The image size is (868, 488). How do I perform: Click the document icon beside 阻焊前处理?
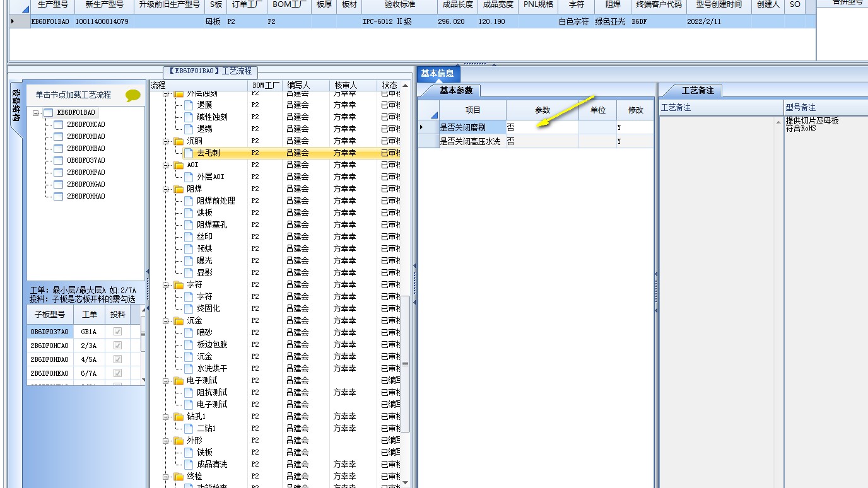click(x=188, y=200)
